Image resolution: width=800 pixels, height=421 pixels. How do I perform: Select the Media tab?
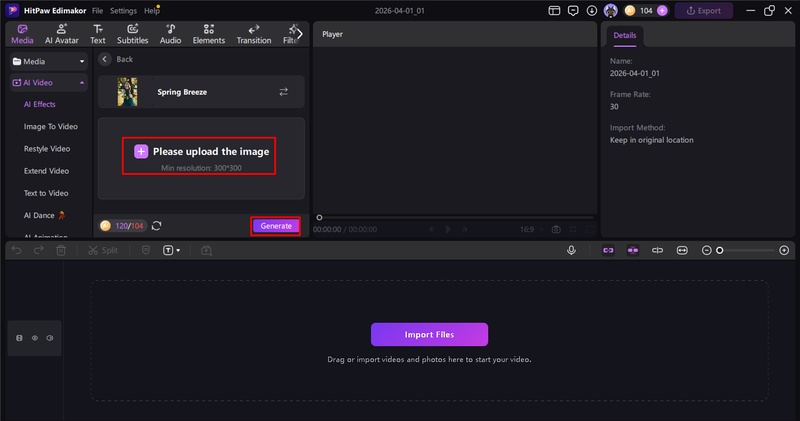coord(22,34)
